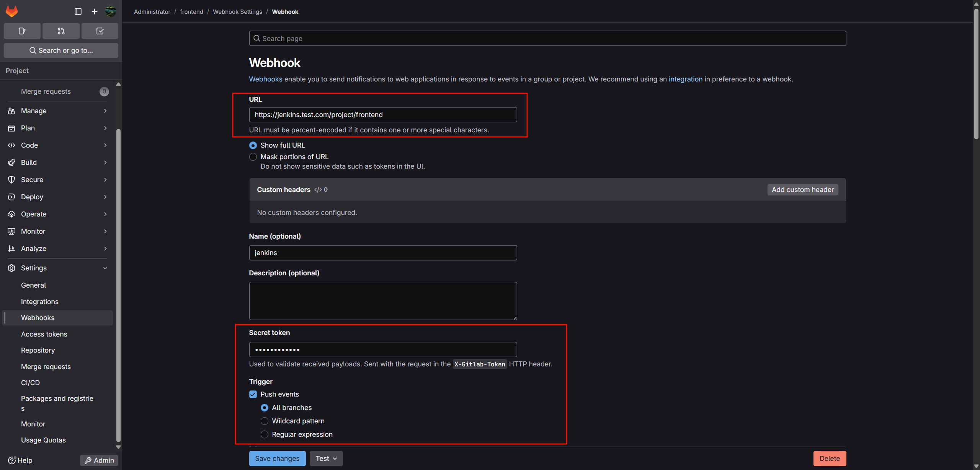The width and height of the screenshot is (980, 470).
Task: Switch to the Integrations settings page
Action: (39, 301)
